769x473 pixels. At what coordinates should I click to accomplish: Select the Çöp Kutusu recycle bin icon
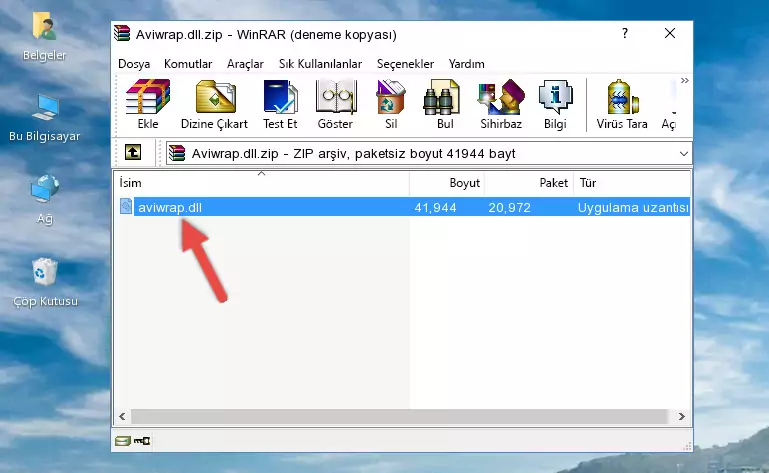(x=45, y=283)
